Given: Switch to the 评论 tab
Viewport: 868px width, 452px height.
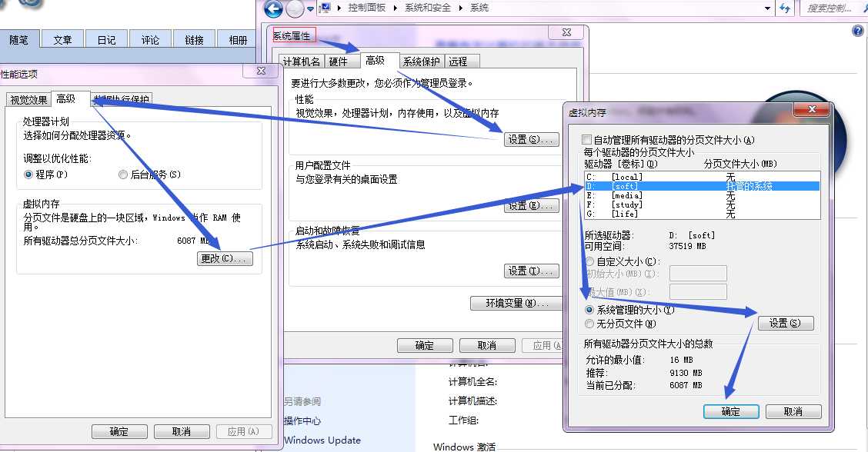Looking at the screenshot, I should [150, 40].
